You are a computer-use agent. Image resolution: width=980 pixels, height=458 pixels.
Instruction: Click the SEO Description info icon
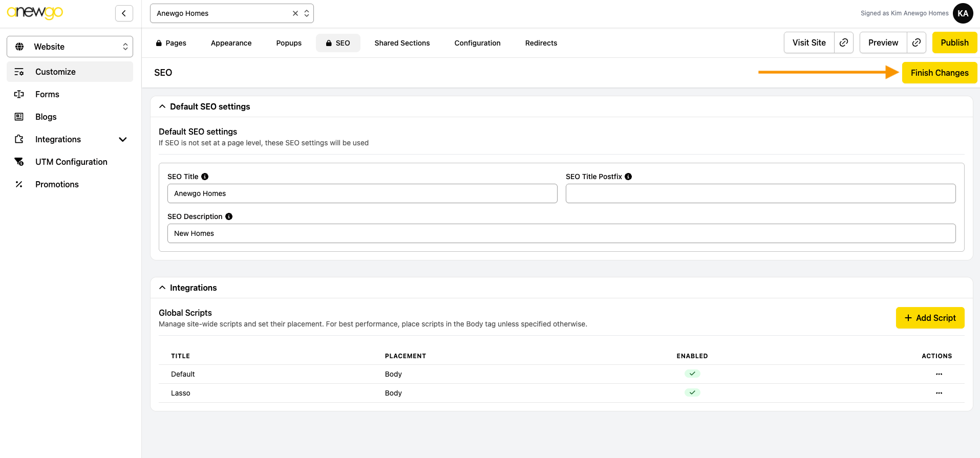[229, 216]
